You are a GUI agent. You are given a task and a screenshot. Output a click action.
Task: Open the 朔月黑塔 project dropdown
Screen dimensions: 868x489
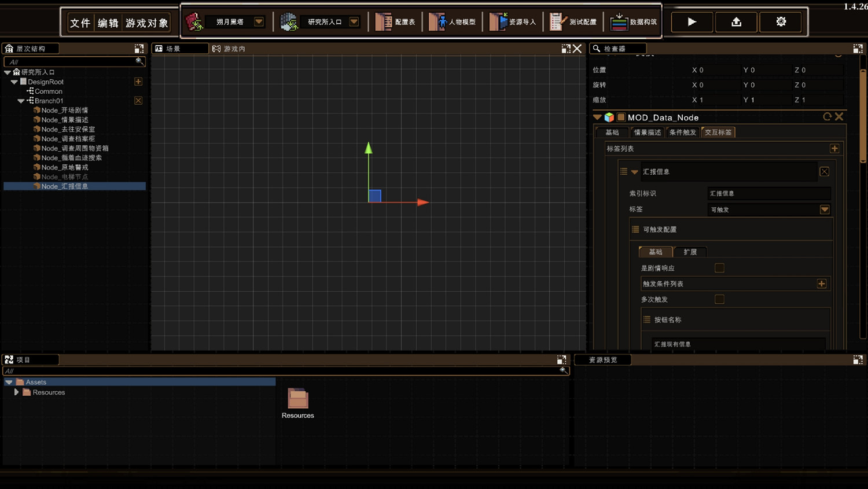click(x=259, y=22)
